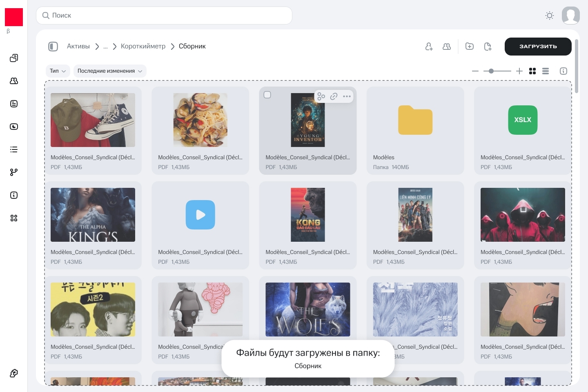Click the Поиск search field
Image resolution: width=588 pixels, height=392 pixels.
[x=164, y=16]
